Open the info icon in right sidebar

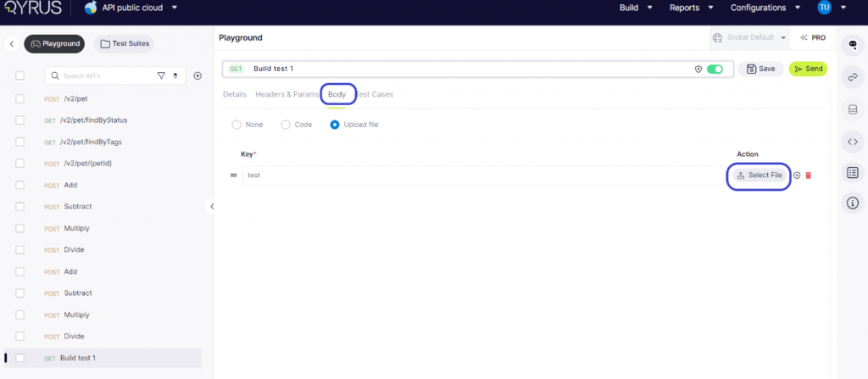click(x=853, y=203)
